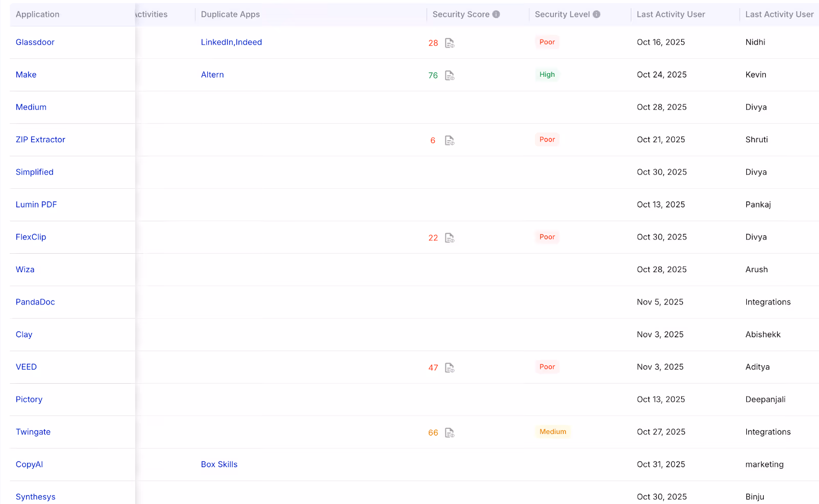The image size is (819, 504).
Task: Open VEED's security report icon
Action: tap(449, 368)
